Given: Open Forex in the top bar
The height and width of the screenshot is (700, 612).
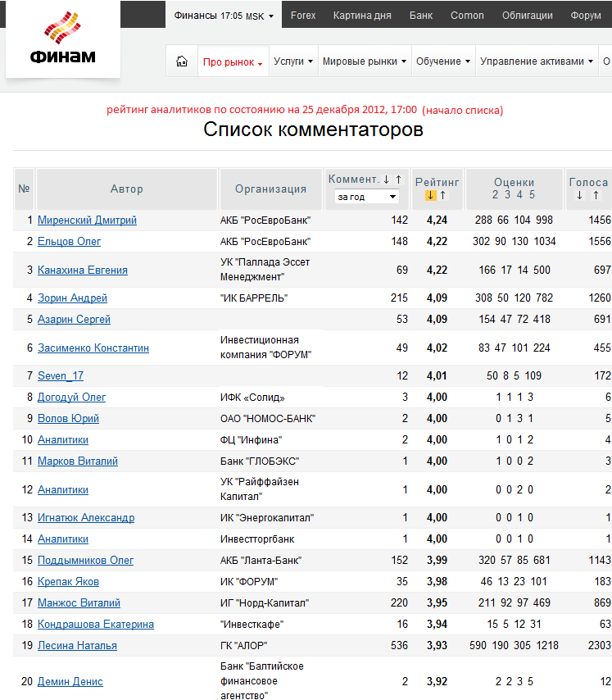Looking at the screenshot, I should (x=303, y=16).
